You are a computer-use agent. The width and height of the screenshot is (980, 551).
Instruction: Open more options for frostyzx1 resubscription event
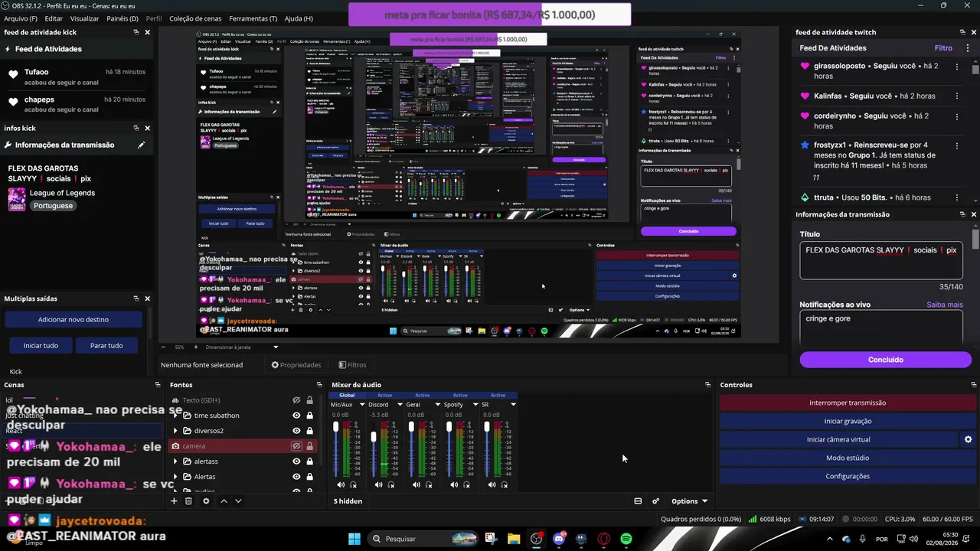[957, 145]
